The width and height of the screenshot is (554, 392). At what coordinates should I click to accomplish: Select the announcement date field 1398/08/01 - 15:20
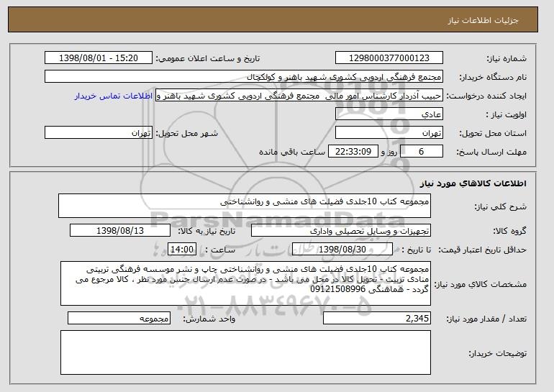[x=99, y=58]
